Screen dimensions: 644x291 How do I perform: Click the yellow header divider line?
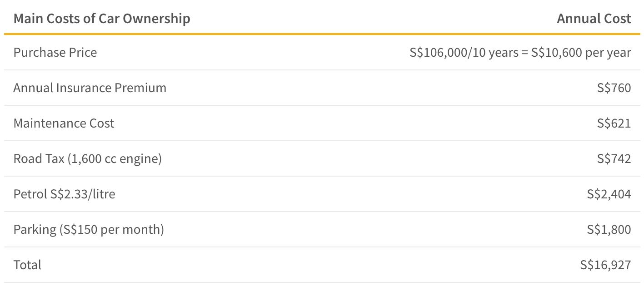322,34
